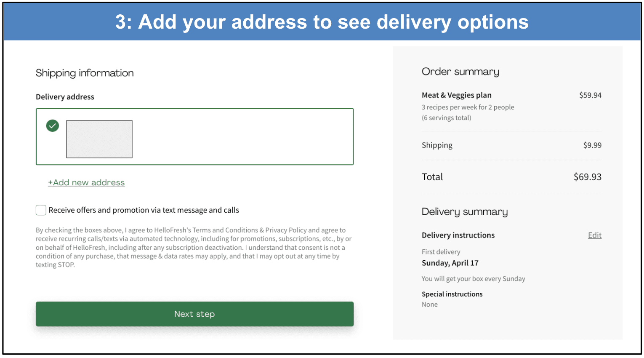The width and height of the screenshot is (644, 358).
Task: Open the Add new address form
Action: click(x=86, y=182)
